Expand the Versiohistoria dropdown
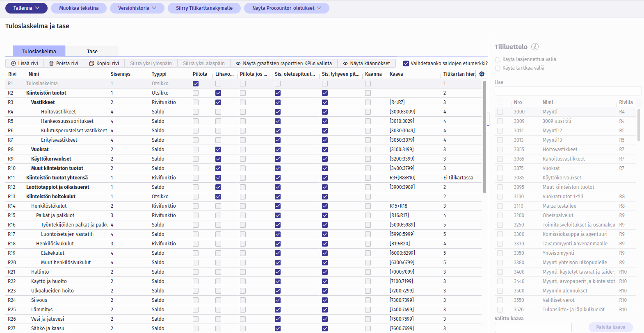 click(137, 8)
